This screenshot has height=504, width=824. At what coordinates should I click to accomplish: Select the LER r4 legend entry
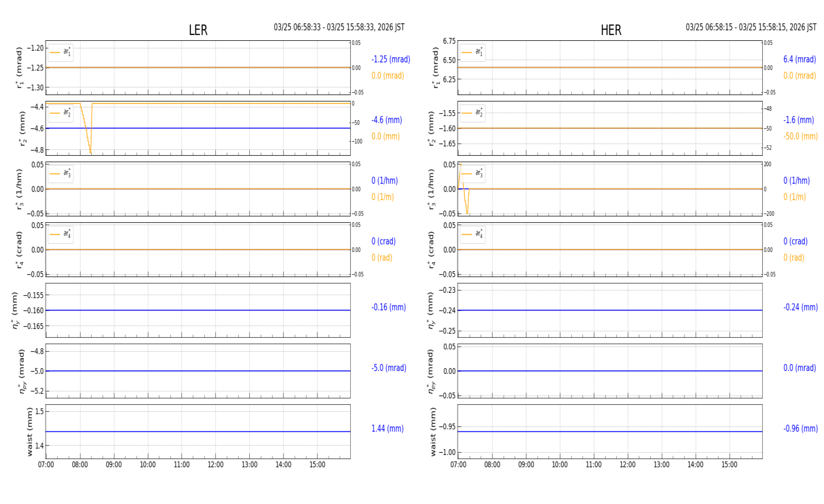click(x=61, y=234)
